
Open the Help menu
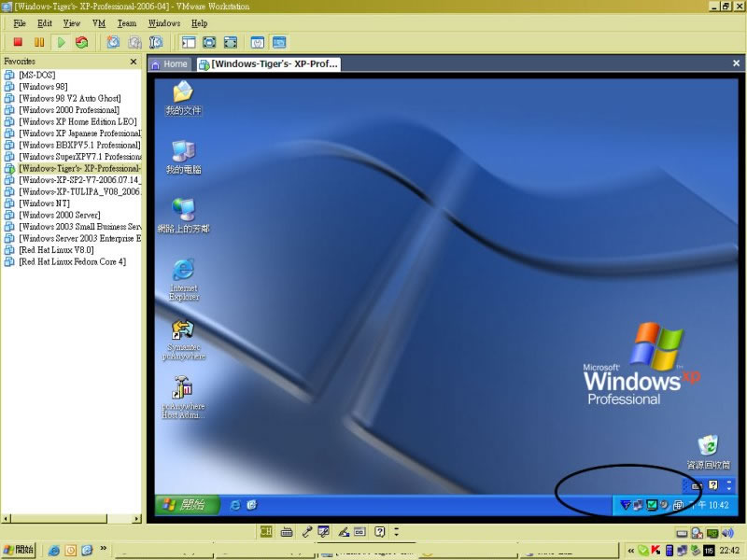point(200,23)
